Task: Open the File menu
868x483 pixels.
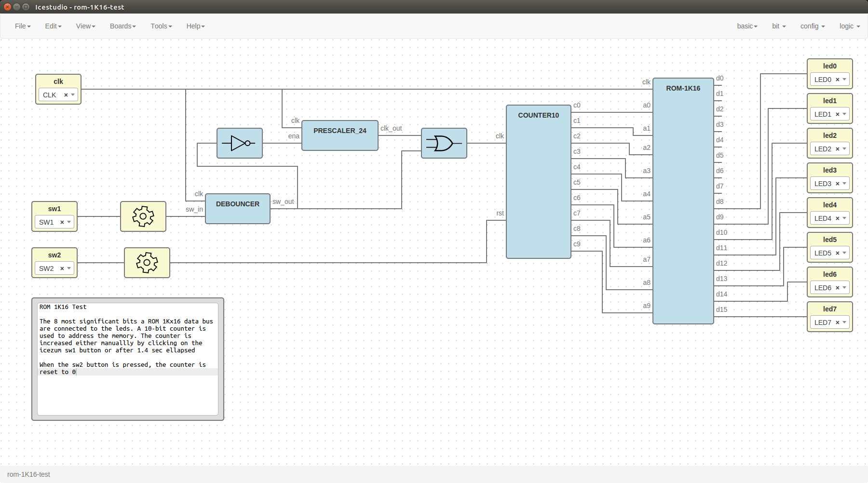Action: tap(23, 26)
